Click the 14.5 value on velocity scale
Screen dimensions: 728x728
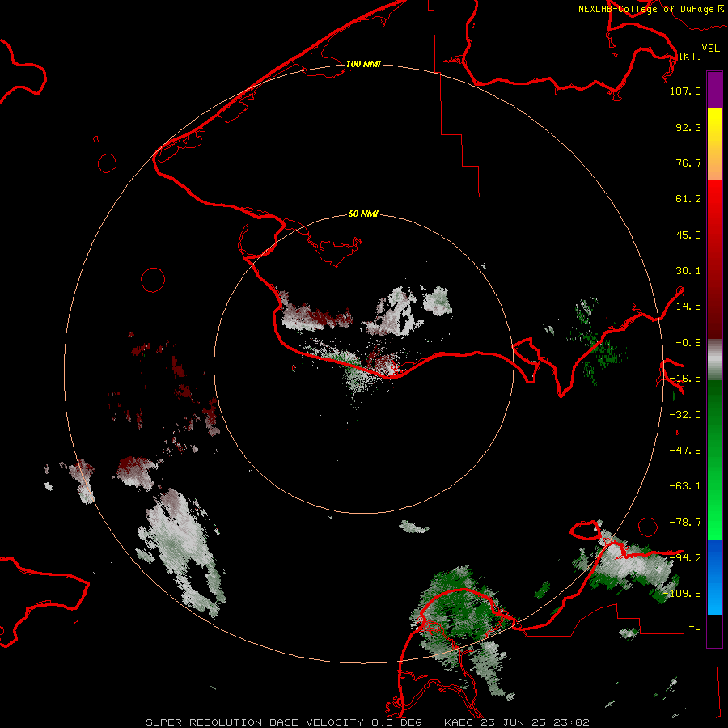(x=688, y=307)
